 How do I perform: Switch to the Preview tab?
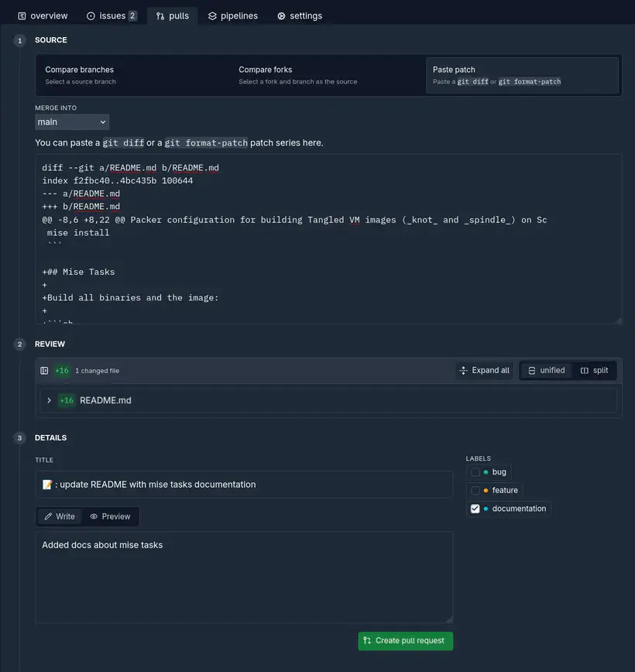pos(110,516)
